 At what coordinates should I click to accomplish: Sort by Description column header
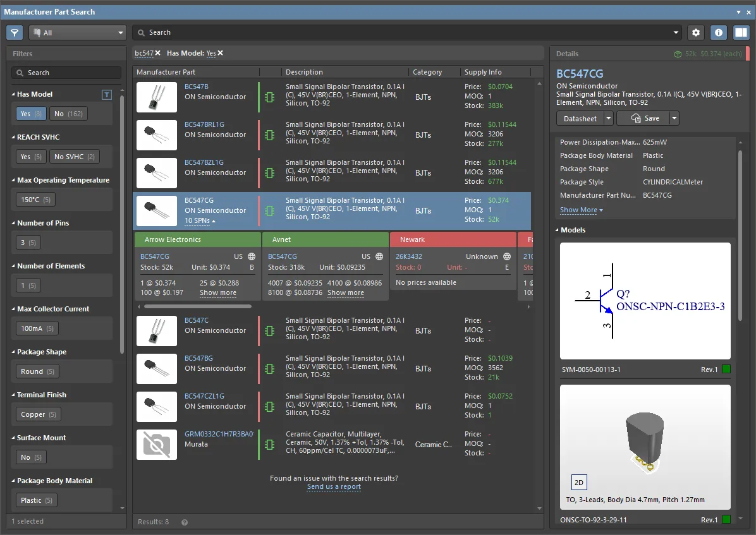coord(304,72)
